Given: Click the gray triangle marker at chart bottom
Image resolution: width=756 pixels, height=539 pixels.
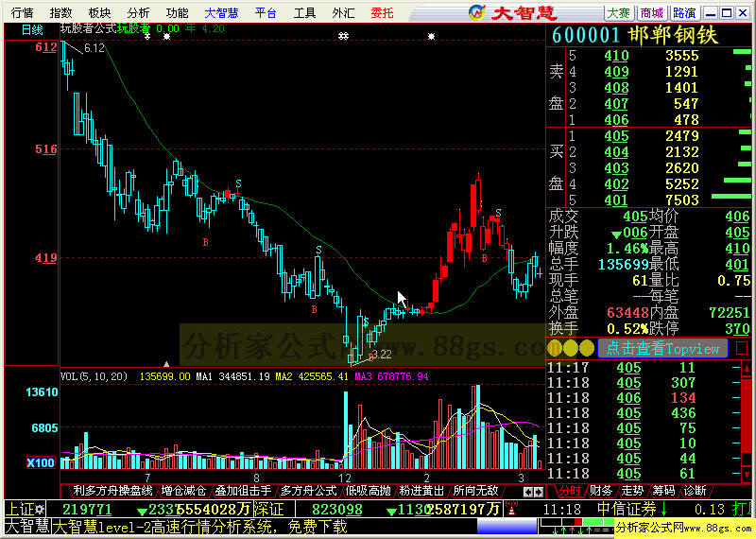Looking at the screenshot, I should (x=166, y=364).
